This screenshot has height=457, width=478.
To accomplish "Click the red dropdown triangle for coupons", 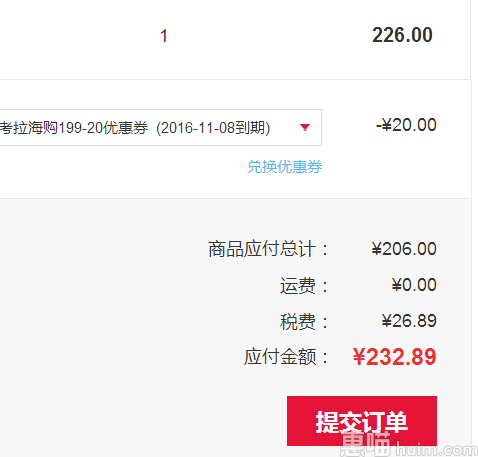I will [305, 127].
